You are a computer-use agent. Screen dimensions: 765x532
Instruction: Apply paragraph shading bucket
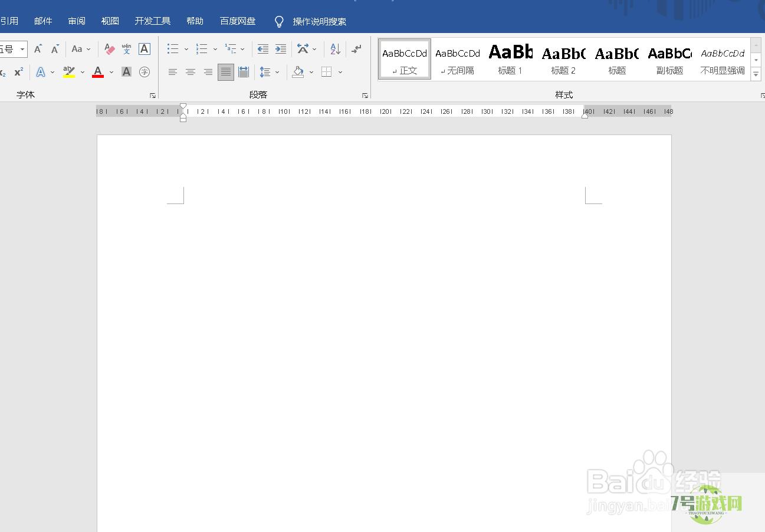pos(298,72)
